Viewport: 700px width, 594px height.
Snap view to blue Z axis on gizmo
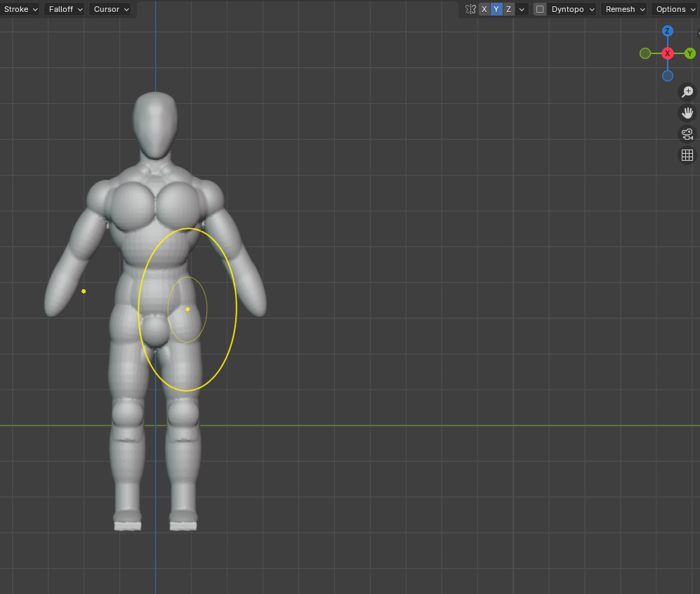pyautogui.click(x=668, y=31)
